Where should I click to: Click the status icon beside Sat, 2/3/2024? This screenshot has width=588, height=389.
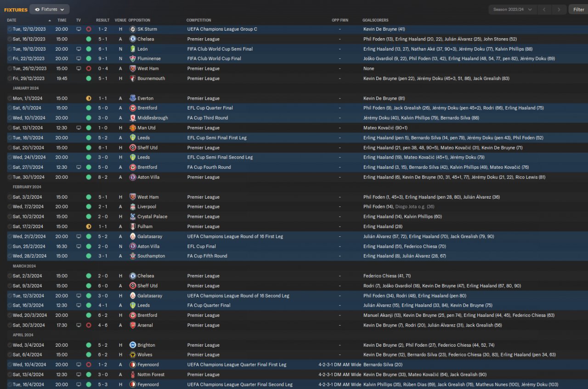[x=10, y=276]
